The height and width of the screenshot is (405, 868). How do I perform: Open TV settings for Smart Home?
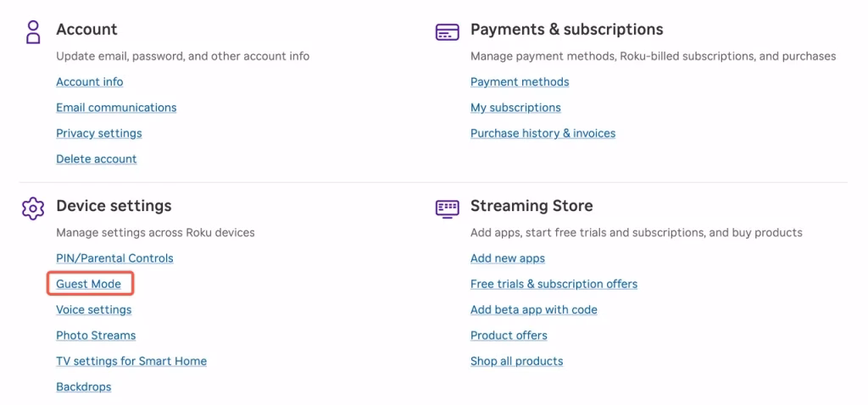click(x=131, y=361)
